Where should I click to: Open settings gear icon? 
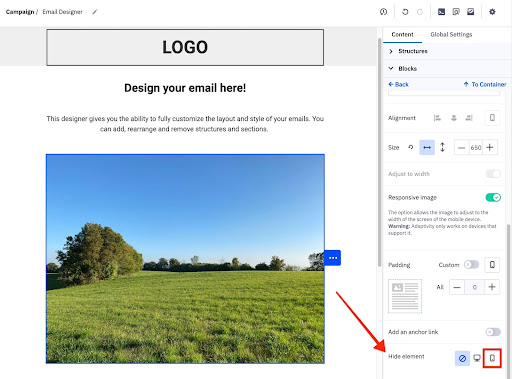(x=492, y=12)
